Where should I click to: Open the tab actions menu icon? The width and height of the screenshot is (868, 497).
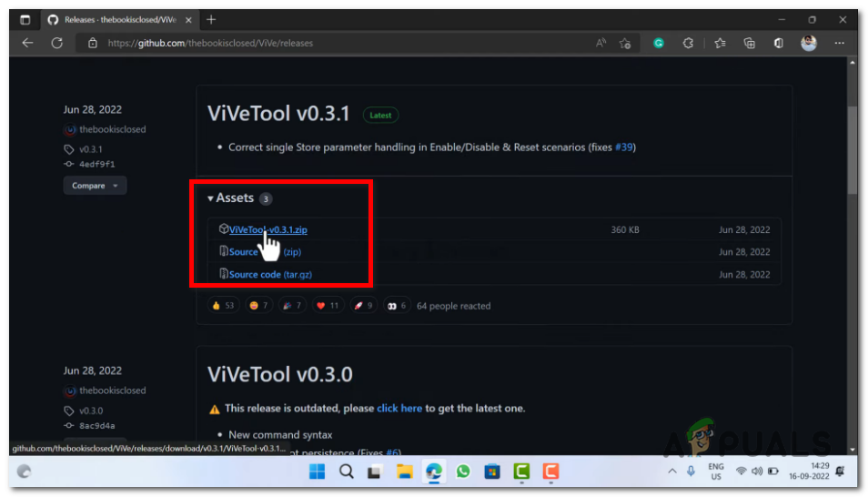[x=25, y=20]
